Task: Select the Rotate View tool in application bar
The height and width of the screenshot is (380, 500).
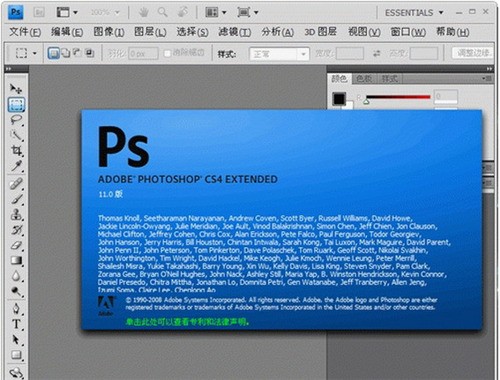Action: pyautogui.click(x=182, y=13)
